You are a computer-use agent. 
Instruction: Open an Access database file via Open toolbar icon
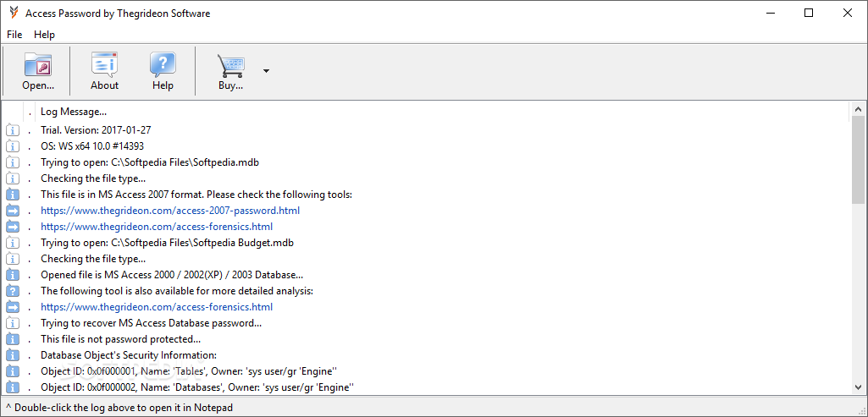click(x=38, y=71)
